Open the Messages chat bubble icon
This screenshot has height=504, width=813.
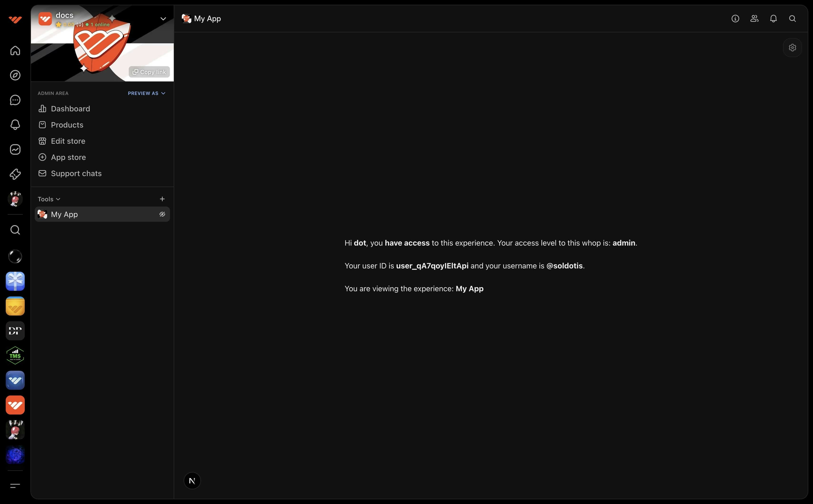coord(15,100)
